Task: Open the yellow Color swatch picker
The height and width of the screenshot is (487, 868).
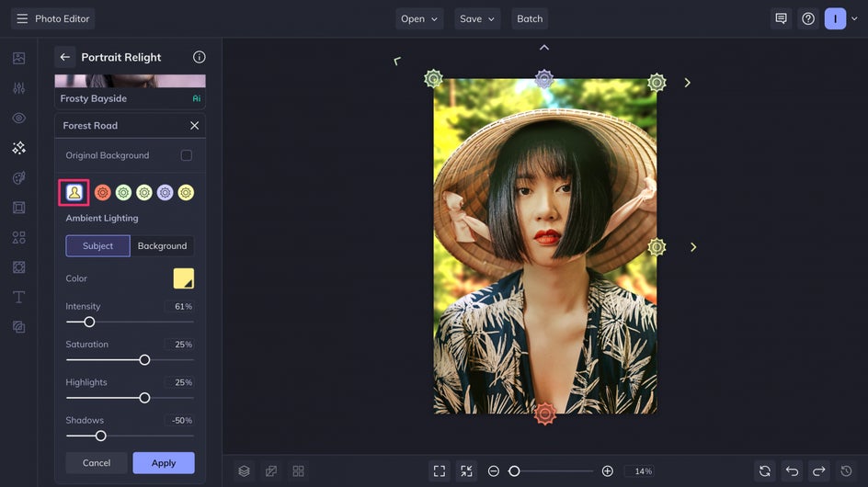Action: tap(184, 278)
